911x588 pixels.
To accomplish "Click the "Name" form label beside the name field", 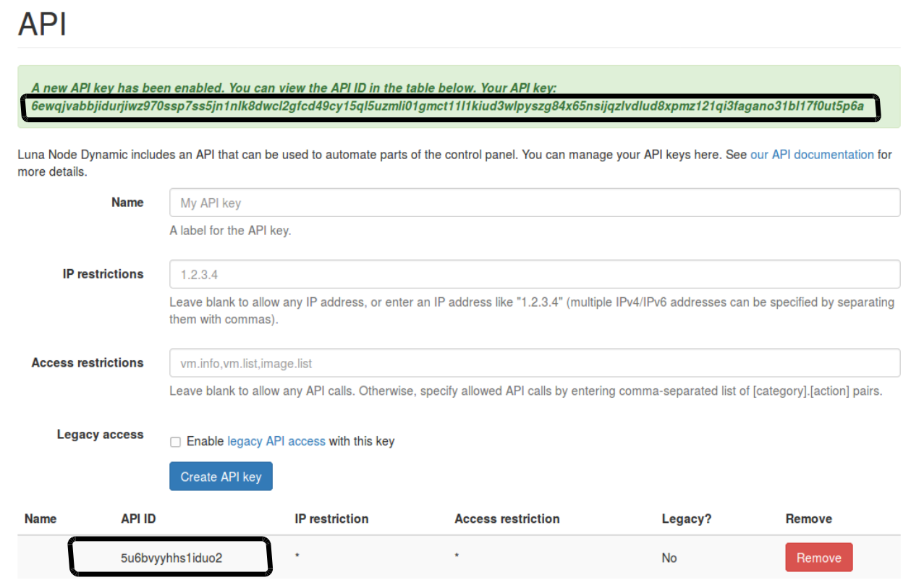I will (127, 203).
